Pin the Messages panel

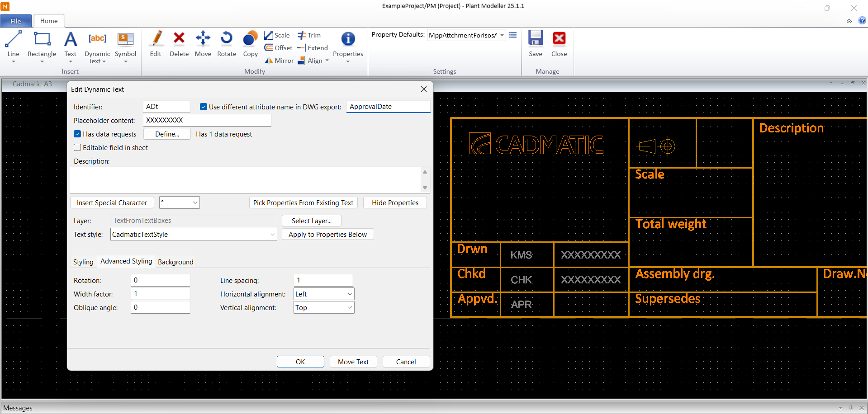pyautogui.click(x=851, y=408)
